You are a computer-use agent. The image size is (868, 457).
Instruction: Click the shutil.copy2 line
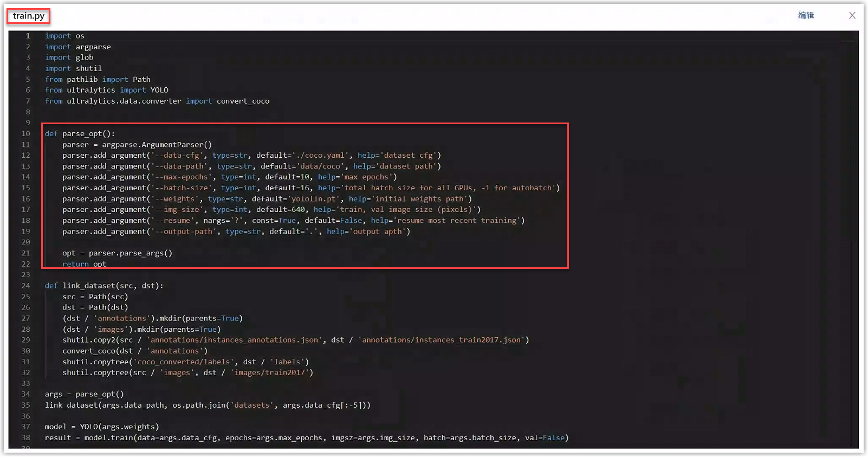coord(296,340)
